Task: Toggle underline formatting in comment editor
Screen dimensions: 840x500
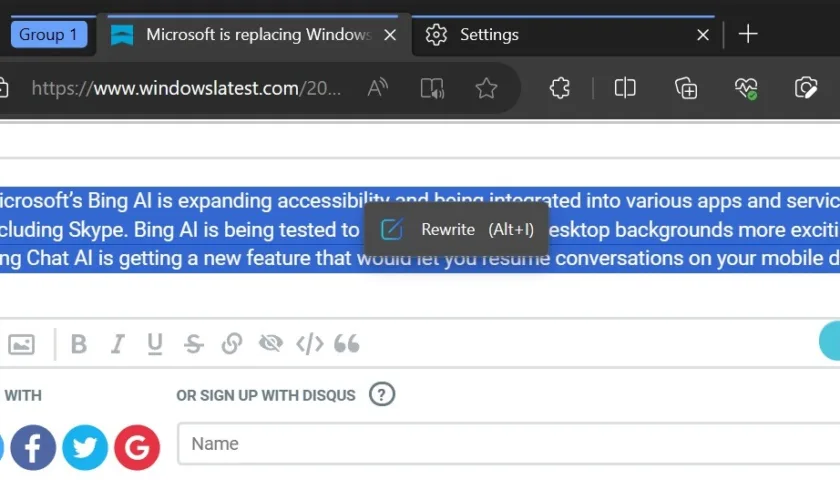Action: click(x=155, y=344)
